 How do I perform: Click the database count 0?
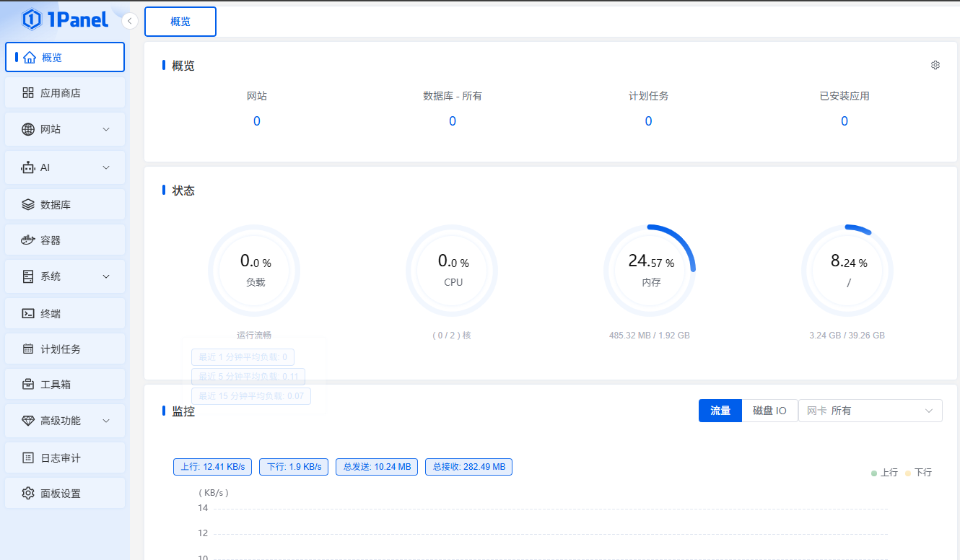[x=453, y=121]
